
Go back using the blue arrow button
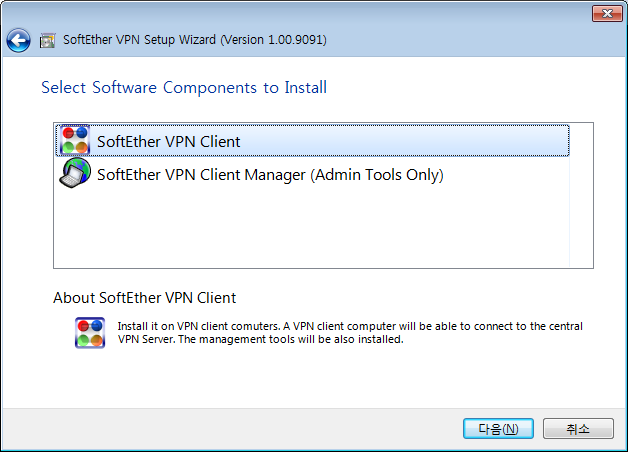pyautogui.click(x=18, y=40)
